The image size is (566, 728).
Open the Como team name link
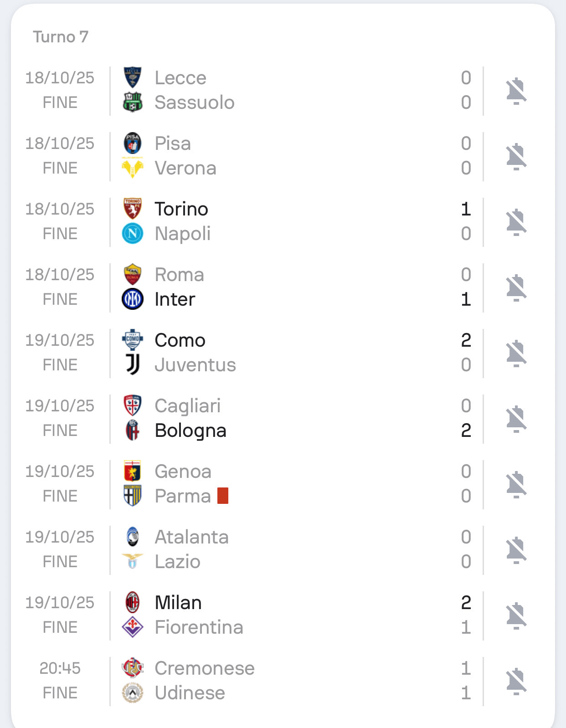(180, 340)
